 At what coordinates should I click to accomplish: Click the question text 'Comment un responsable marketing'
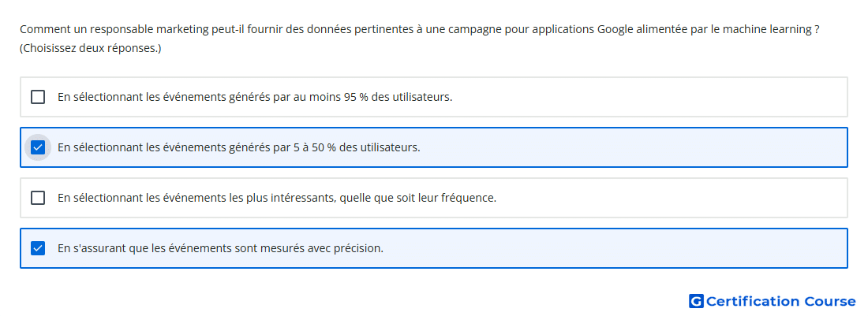(x=102, y=30)
